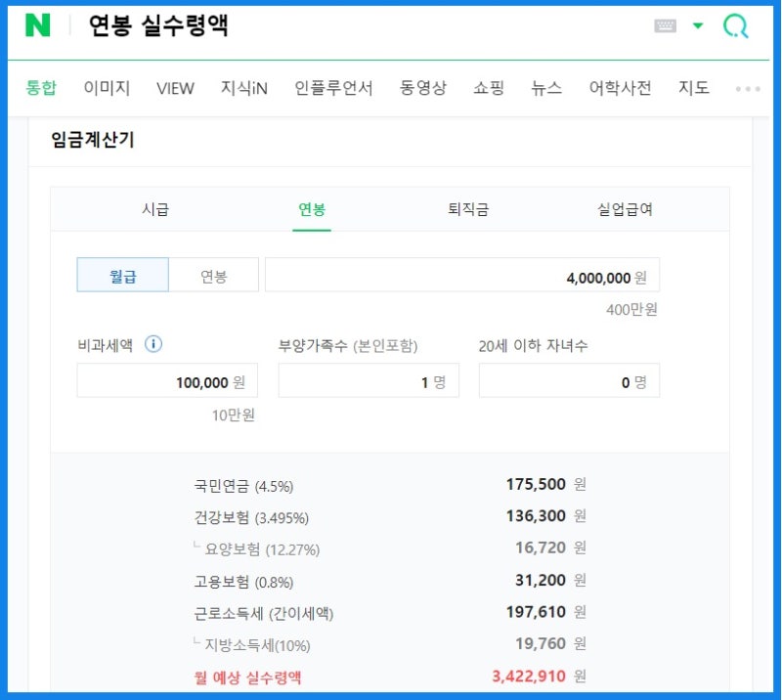Select the 통합 search tab

pos(41,87)
